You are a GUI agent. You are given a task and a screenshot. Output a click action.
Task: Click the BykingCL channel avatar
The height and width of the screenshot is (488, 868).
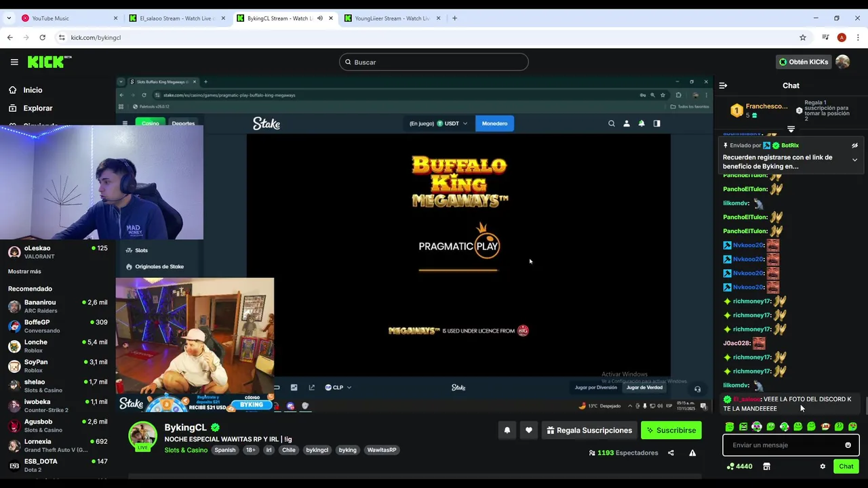tap(143, 436)
